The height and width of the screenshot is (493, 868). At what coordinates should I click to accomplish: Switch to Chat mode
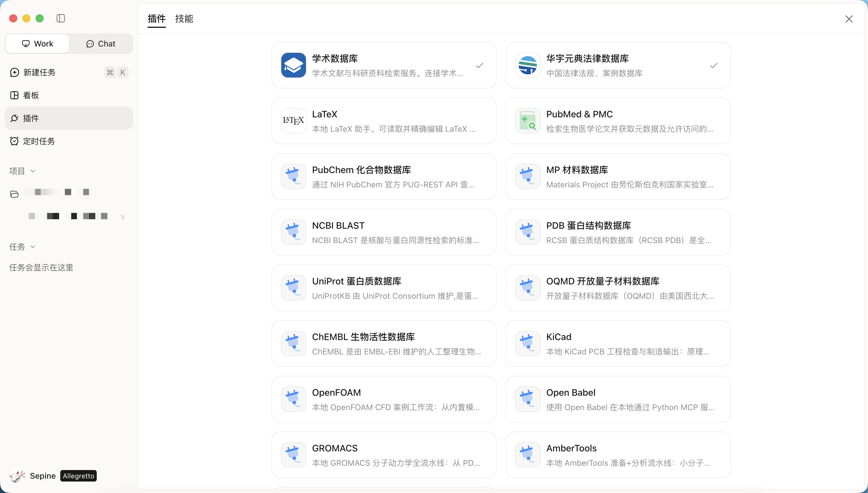(100, 44)
